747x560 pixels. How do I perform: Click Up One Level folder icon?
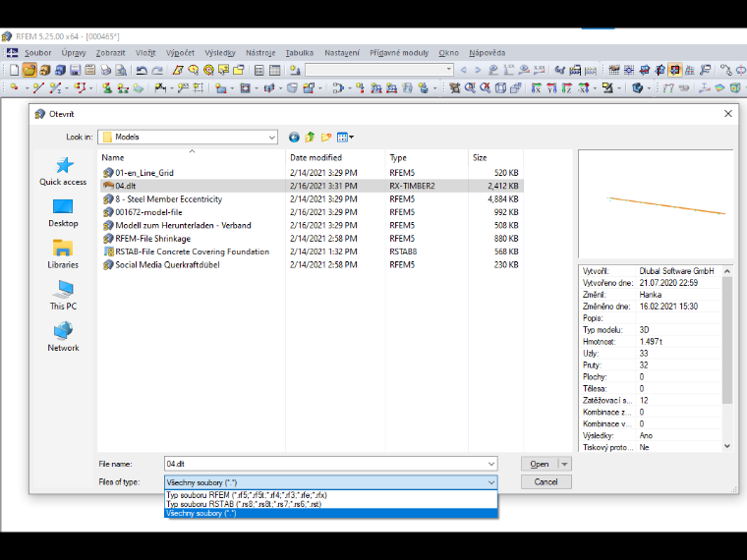pos(311,138)
